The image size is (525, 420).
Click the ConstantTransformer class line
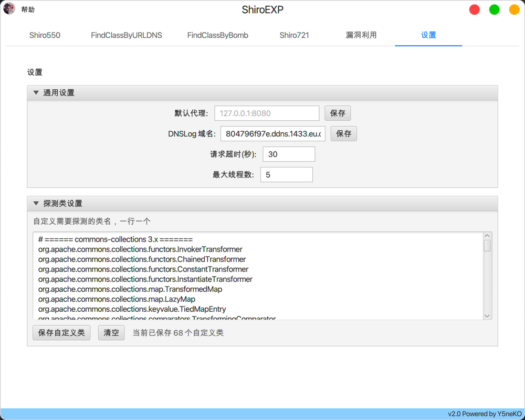[143, 269]
